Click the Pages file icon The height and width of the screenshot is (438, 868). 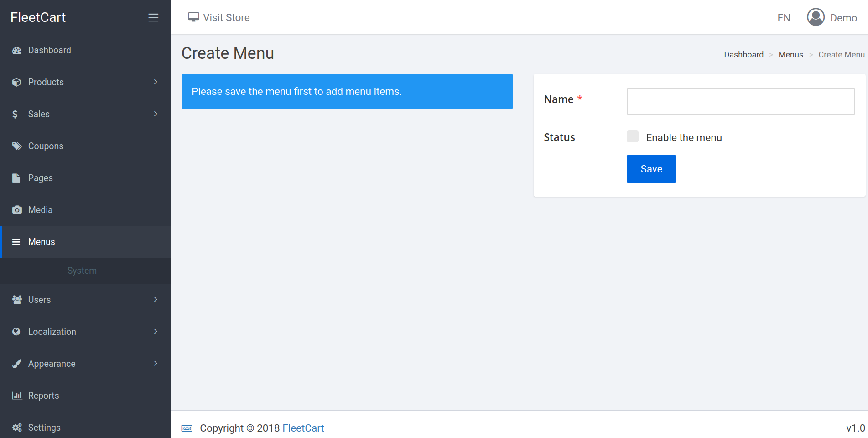[x=16, y=178]
